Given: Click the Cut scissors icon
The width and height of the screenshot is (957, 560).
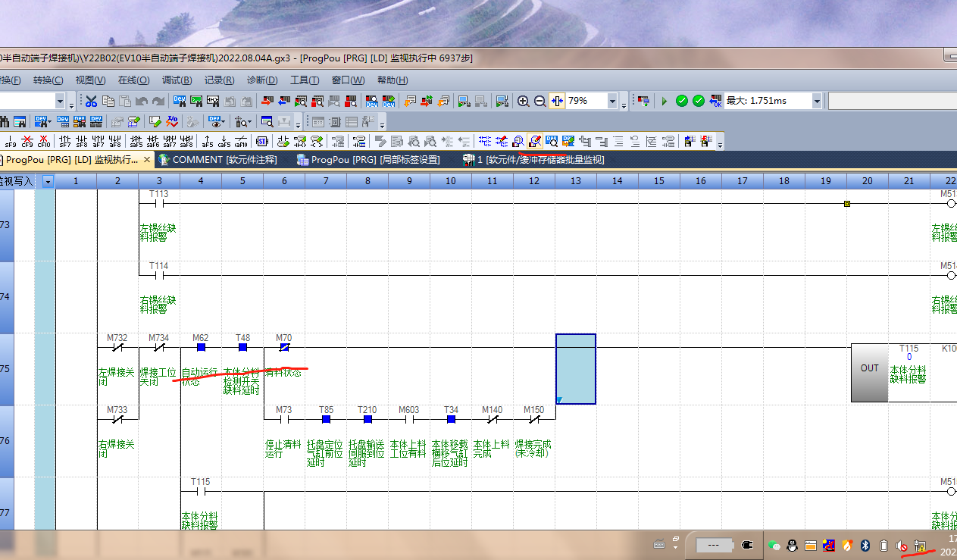Looking at the screenshot, I should pyautogui.click(x=91, y=101).
